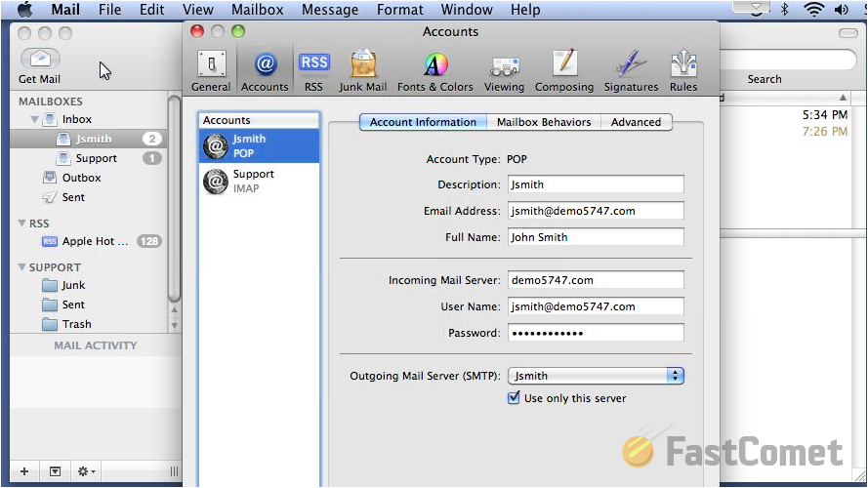The image size is (868, 488).
Task: Click the MAIL ACTIVITY header
Action: [x=96, y=346]
